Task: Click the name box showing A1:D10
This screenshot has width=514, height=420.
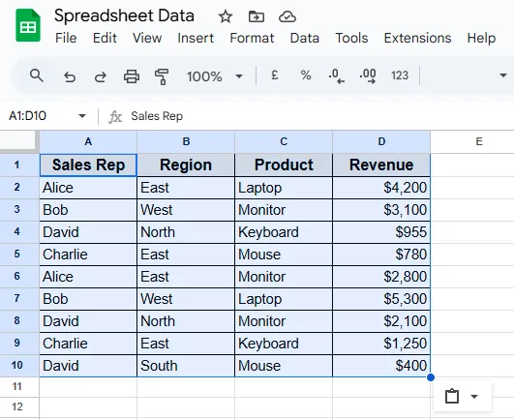Action: [x=28, y=116]
